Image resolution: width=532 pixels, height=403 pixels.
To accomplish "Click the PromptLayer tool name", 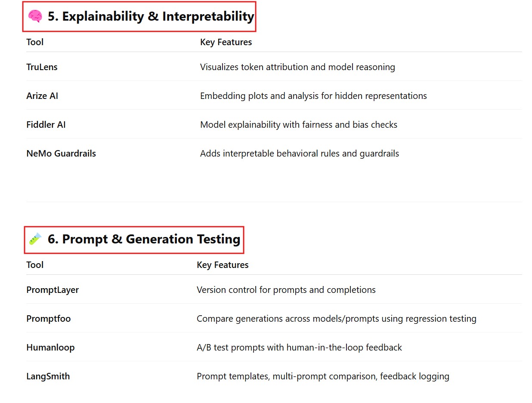I will tap(53, 290).
